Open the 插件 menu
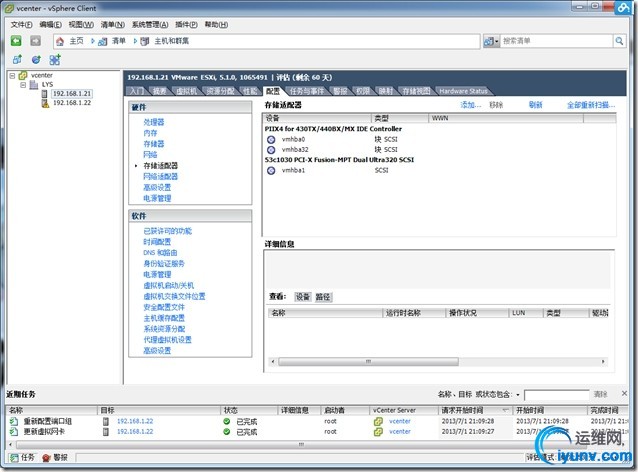This screenshot has height=472, width=638. pyautogui.click(x=186, y=25)
